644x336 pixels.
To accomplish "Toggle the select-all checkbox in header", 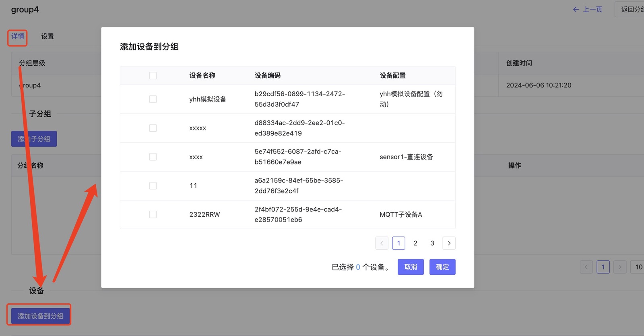I will click(153, 76).
